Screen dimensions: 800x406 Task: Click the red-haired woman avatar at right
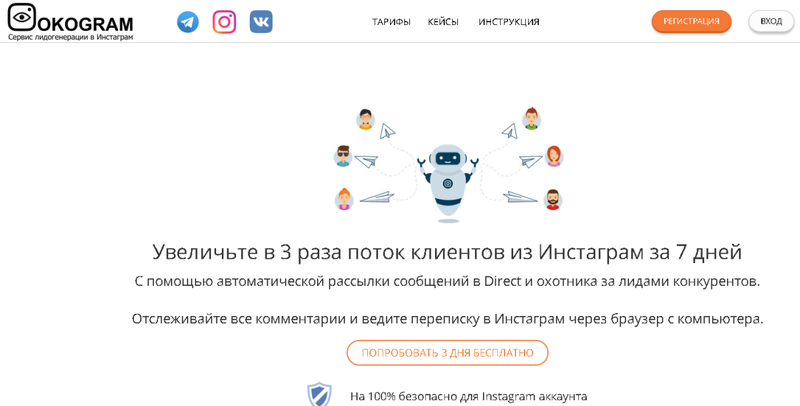pyautogui.click(x=554, y=156)
